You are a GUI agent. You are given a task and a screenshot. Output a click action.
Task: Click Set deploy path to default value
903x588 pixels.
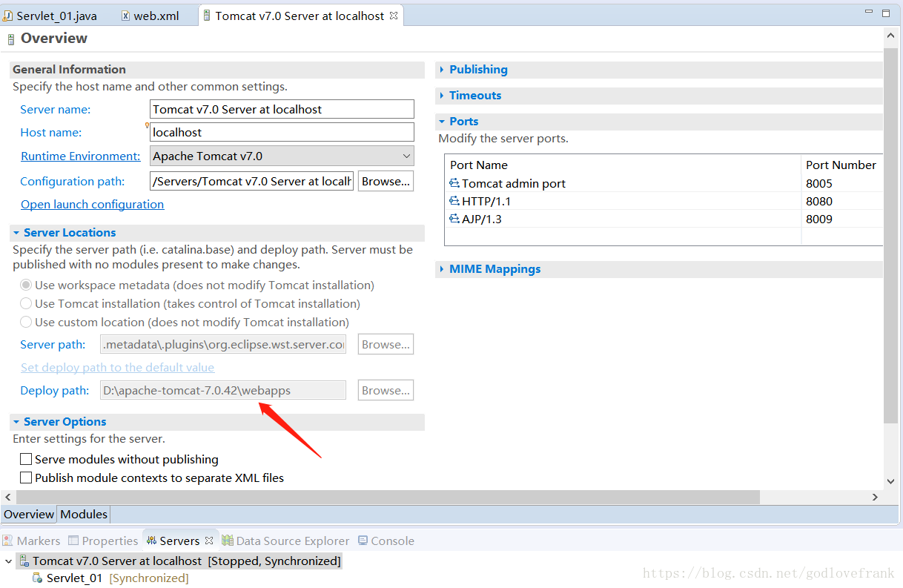pyautogui.click(x=117, y=367)
